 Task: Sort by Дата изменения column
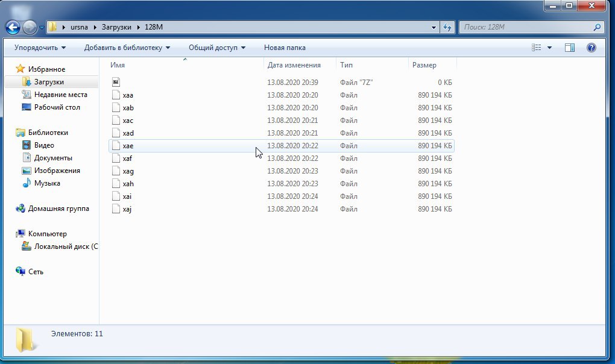[x=300, y=65]
